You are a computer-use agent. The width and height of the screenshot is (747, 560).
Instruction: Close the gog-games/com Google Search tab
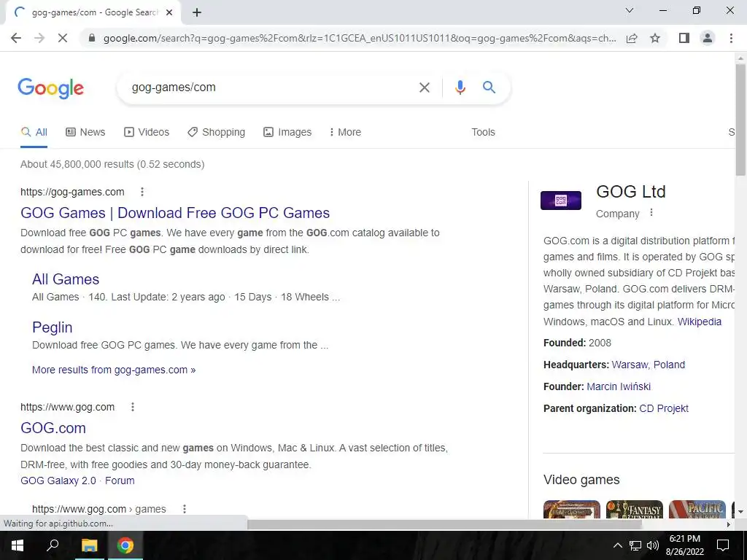coord(169,12)
